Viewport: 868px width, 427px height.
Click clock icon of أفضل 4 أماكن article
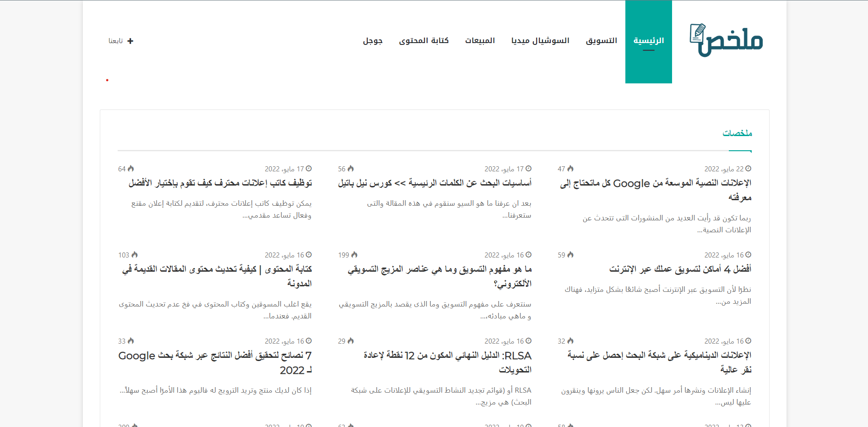749,255
